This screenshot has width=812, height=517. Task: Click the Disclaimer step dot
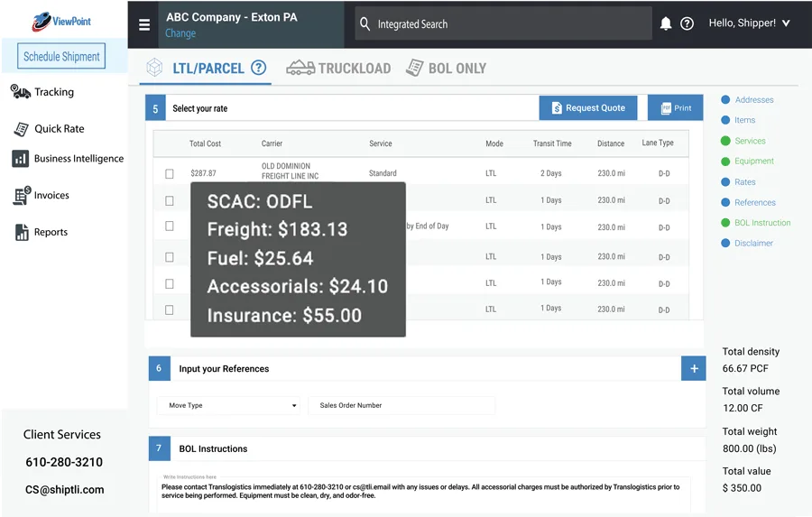725,243
